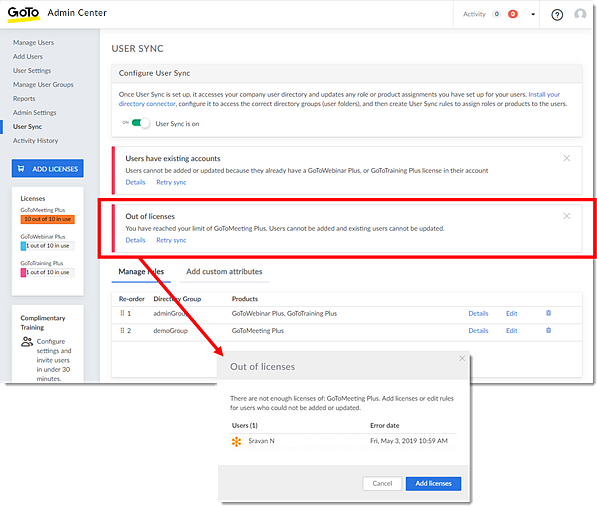
Task: Delete the adminGroup rule with trash icon
Action: tap(548, 313)
